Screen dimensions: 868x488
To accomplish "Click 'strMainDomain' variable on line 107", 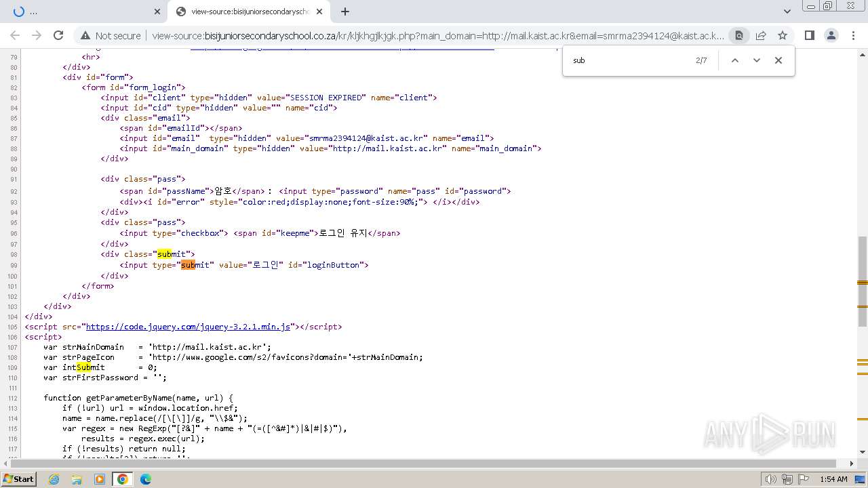I will pyautogui.click(x=93, y=347).
